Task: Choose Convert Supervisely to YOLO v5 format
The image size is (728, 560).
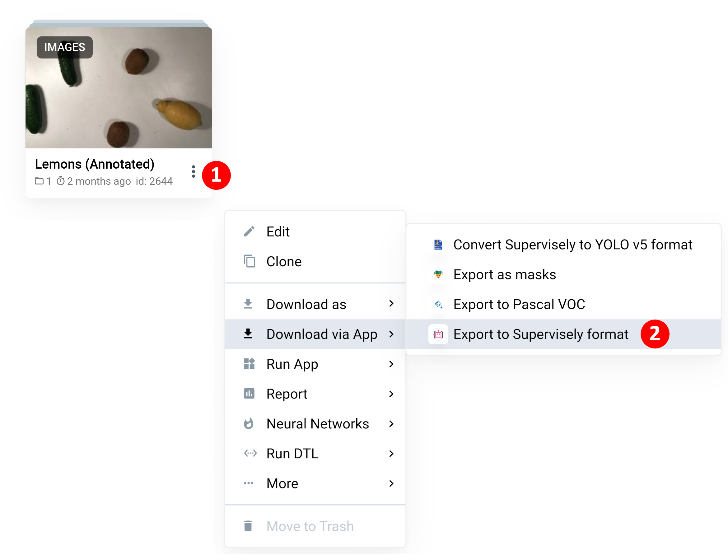Action: click(572, 245)
